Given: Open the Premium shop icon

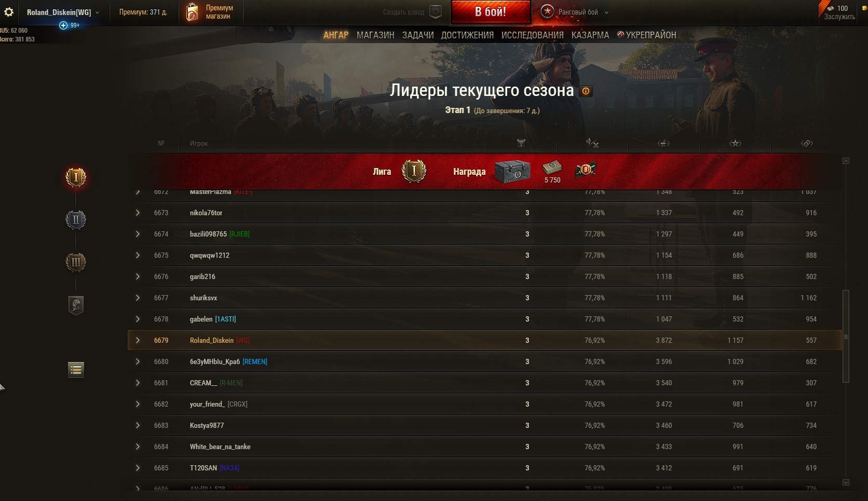Looking at the screenshot, I should (x=192, y=12).
